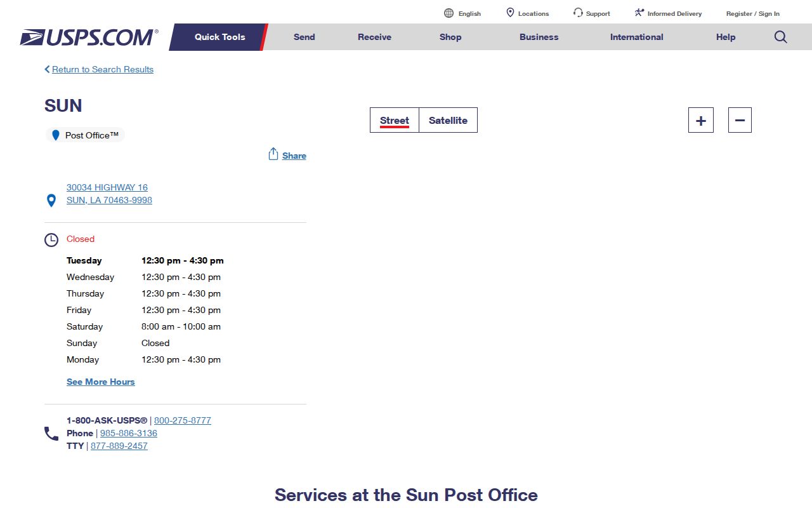Click the Post Office™ location type badge
The height and width of the screenshot is (508, 812).
tap(85, 135)
